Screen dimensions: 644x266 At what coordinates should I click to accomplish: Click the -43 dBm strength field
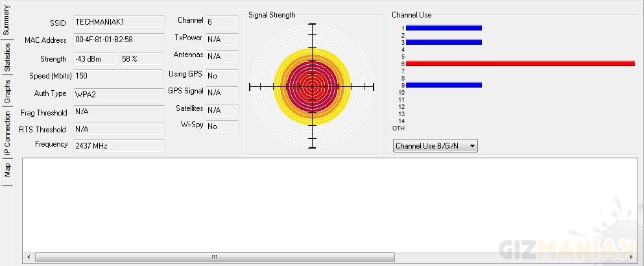pos(95,59)
